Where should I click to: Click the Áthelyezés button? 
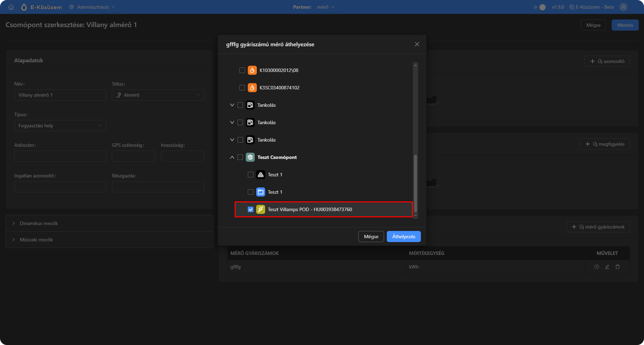[x=403, y=236]
